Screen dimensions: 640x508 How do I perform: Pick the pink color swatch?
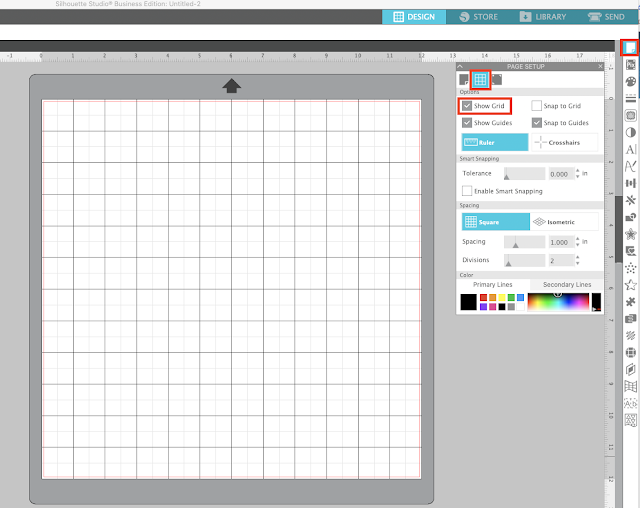[x=493, y=307]
